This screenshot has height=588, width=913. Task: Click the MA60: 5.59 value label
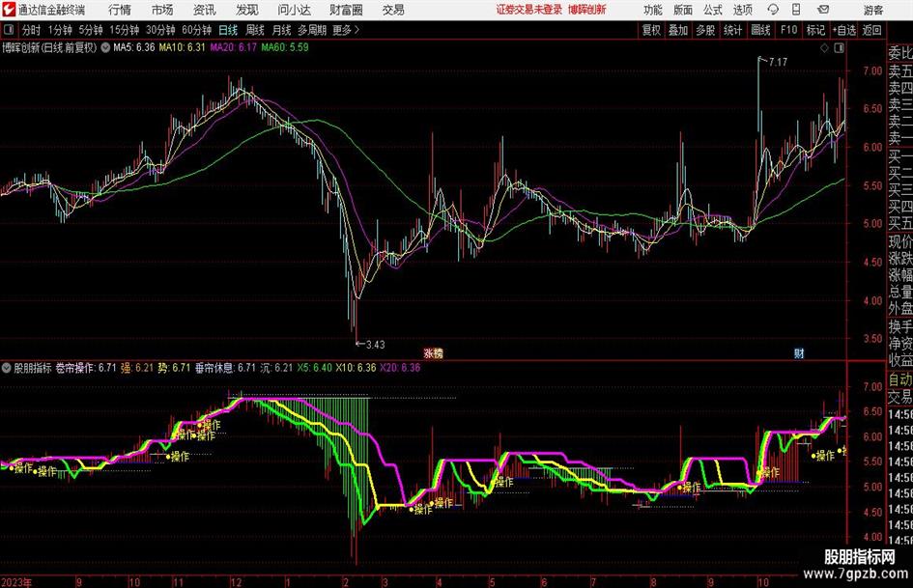click(x=285, y=47)
